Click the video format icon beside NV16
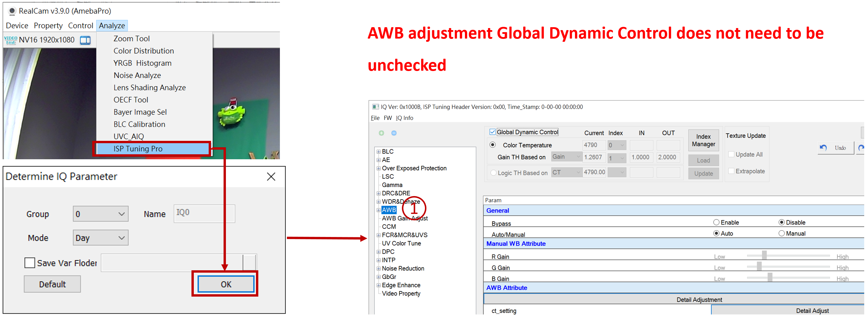The image size is (868, 315). pyautogui.click(x=11, y=40)
